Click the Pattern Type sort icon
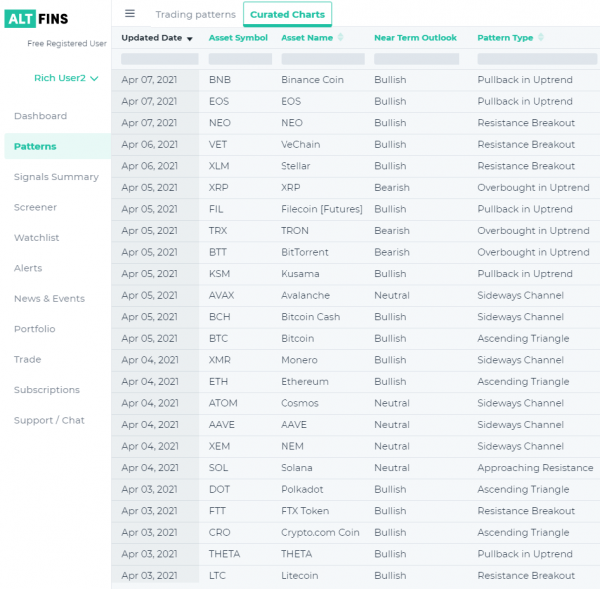 tap(541, 38)
